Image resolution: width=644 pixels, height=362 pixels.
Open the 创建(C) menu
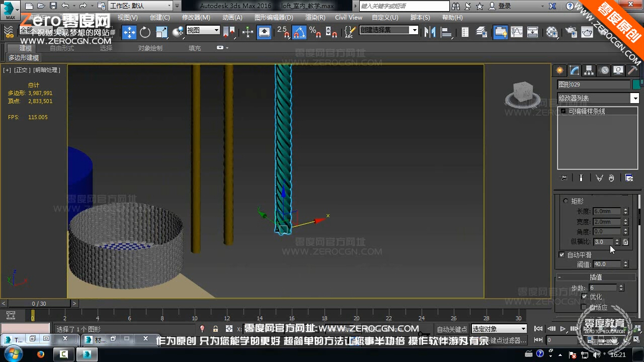(159, 17)
